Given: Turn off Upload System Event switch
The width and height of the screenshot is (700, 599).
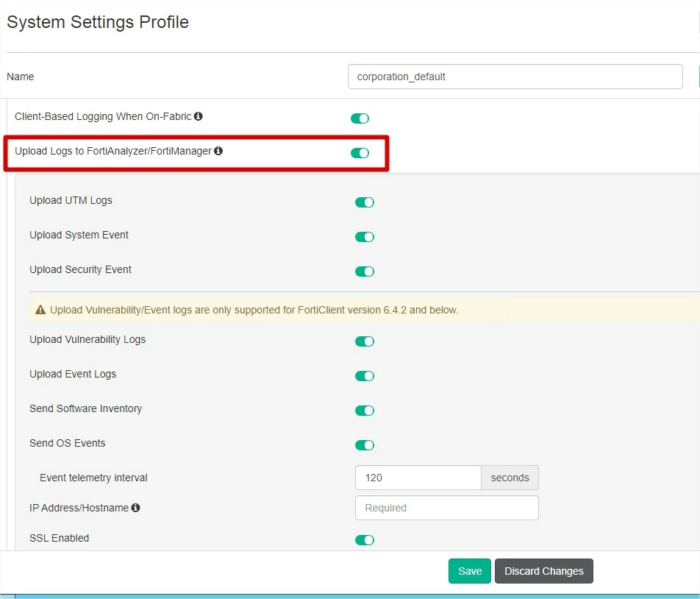Looking at the screenshot, I should click(x=365, y=237).
